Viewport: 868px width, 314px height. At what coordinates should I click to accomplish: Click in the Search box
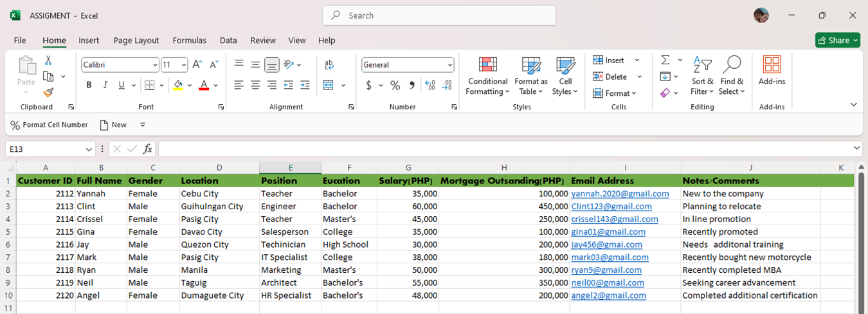tap(439, 15)
